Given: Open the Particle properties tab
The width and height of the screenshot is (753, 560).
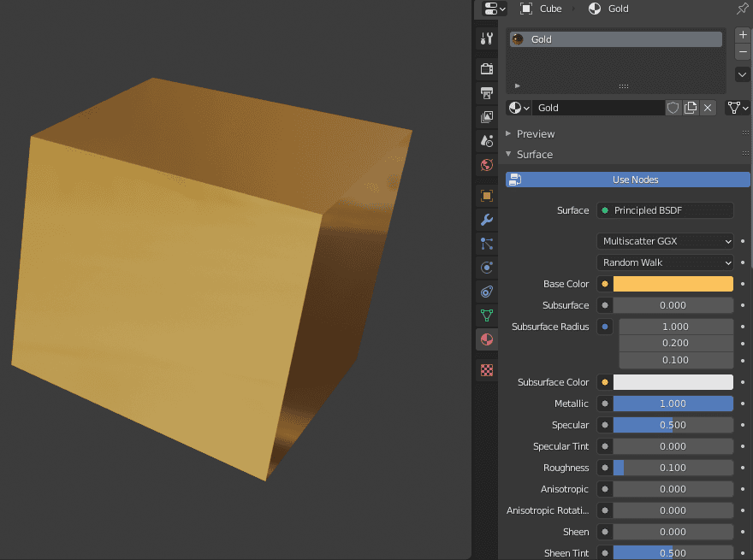Looking at the screenshot, I should (486, 244).
